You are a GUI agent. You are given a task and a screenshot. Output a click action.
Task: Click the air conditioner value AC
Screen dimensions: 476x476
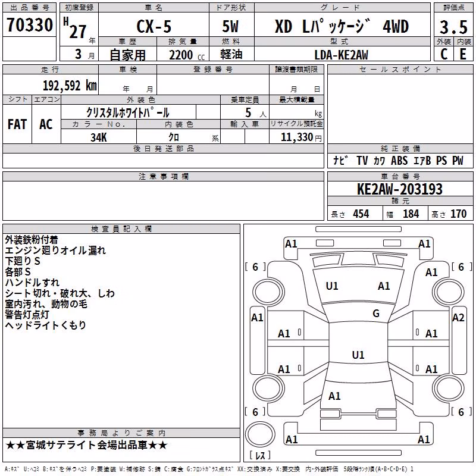coord(46,124)
